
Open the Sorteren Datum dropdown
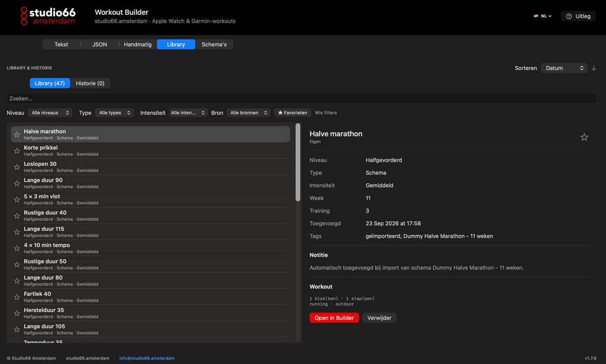click(x=564, y=68)
